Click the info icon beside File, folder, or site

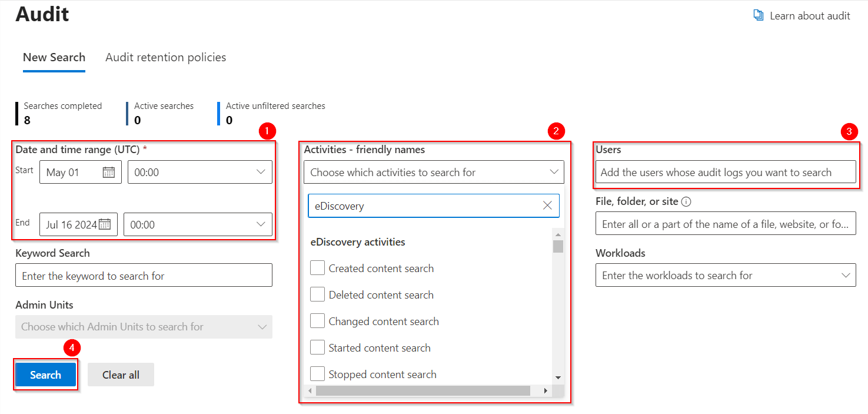(686, 201)
